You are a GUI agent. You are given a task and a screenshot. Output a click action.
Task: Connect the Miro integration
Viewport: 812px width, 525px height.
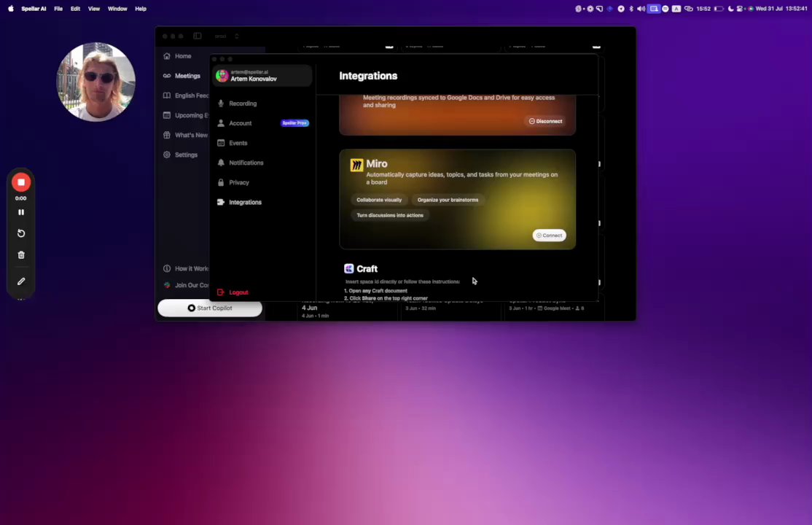coord(550,236)
